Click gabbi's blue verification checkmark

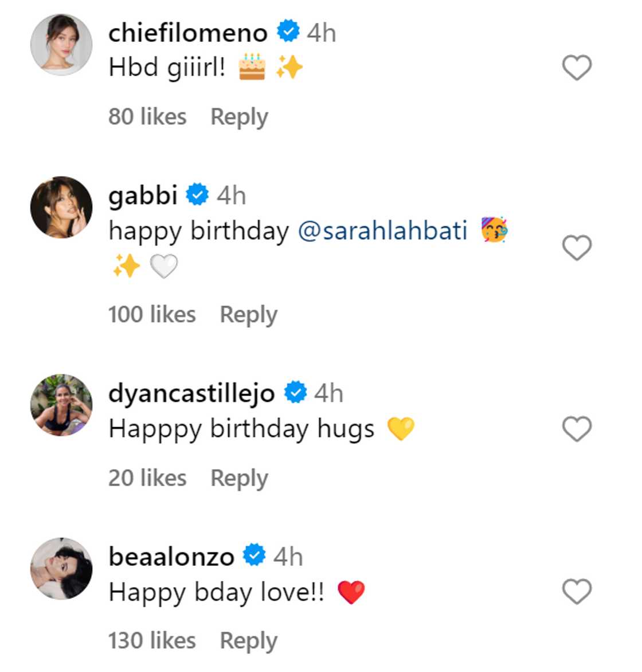pyautogui.click(x=196, y=195)
